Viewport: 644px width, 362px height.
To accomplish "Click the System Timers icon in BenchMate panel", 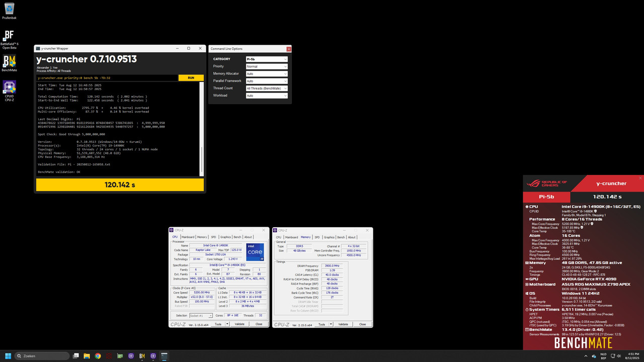I will coord(527,309).
